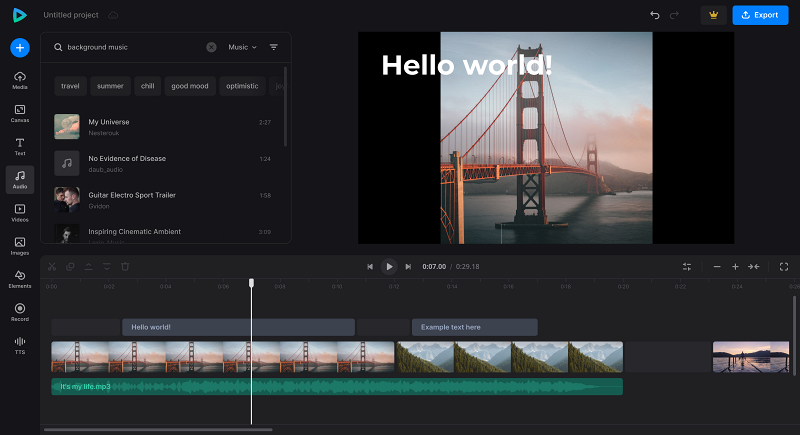Open the Canvas sidebar panel
The height and width of the screenshot is (435, 800).
pos(20,113)
